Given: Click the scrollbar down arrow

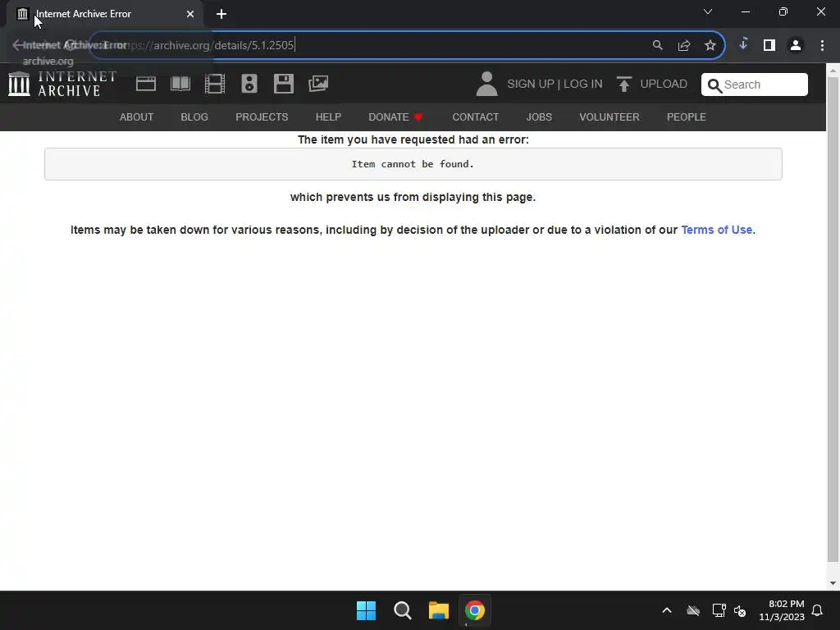Looking at the screenshot, I should (833, 583).
